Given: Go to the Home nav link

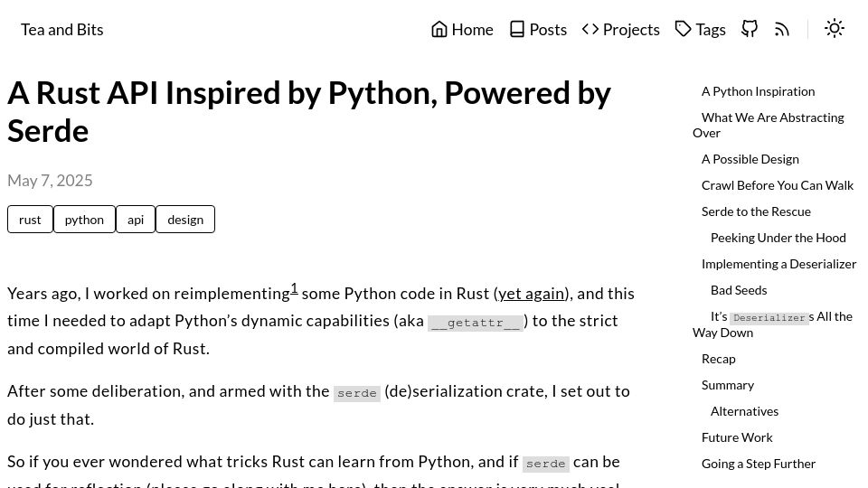Looking at the screenshot, I should pyautogui.click(x=462, y=29).
